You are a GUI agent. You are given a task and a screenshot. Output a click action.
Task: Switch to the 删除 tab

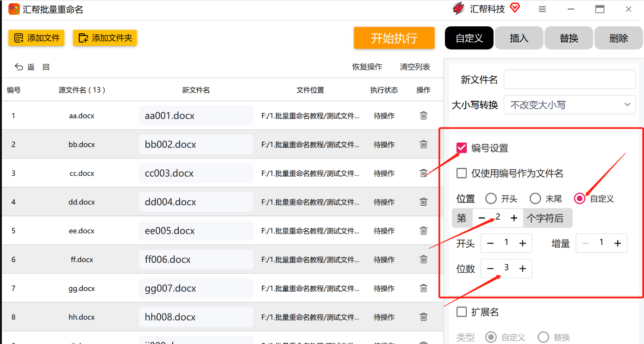coord(619,38)
